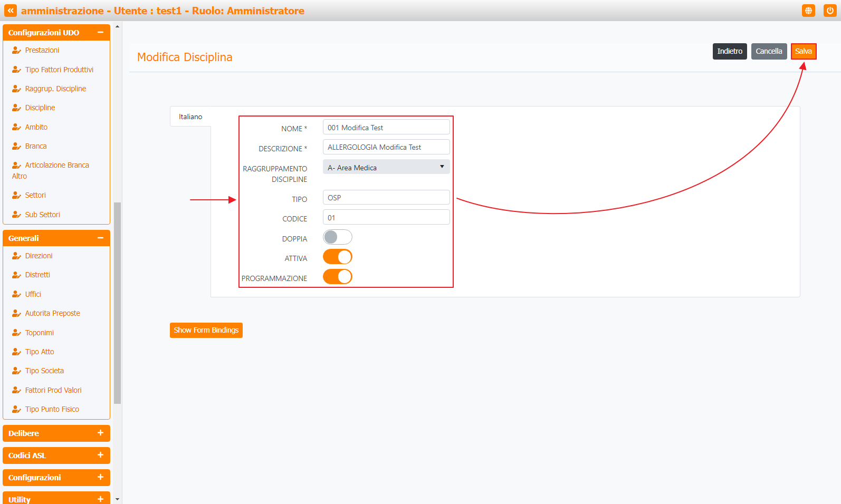Turn off the ATTIVA toggle
The image size is (841, 504).
[x=337, y=257]
